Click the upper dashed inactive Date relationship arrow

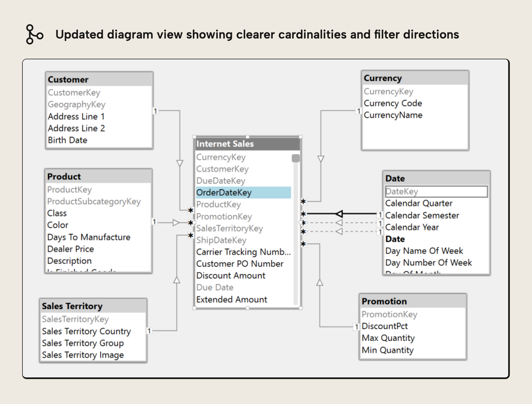339,223
